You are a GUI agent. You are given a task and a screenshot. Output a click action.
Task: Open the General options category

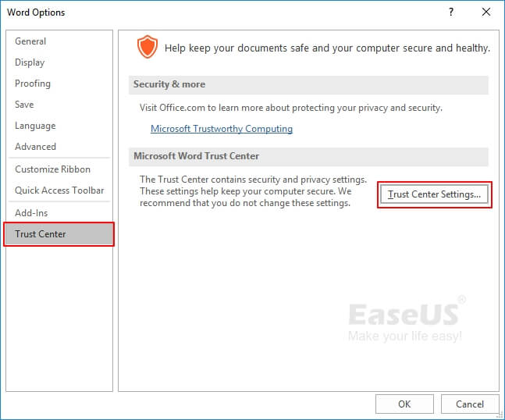click(30, 41)
